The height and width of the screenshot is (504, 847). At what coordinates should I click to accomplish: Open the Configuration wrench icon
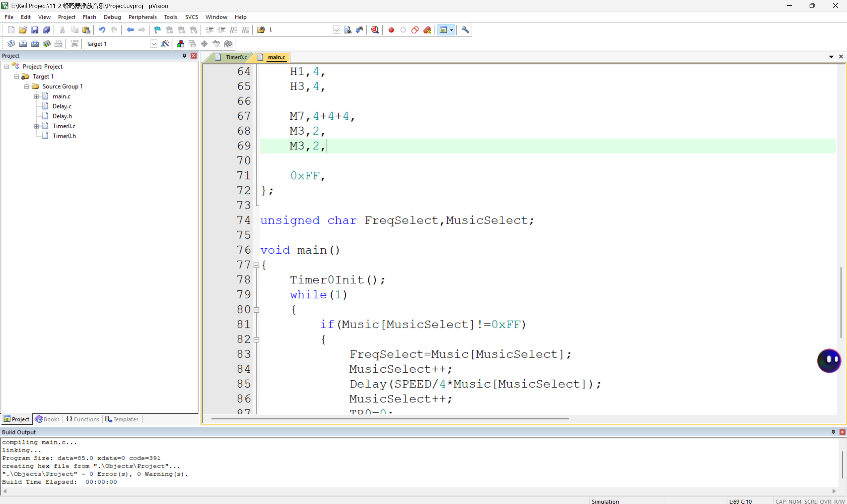pyautogui.click(x=465, y=30)
